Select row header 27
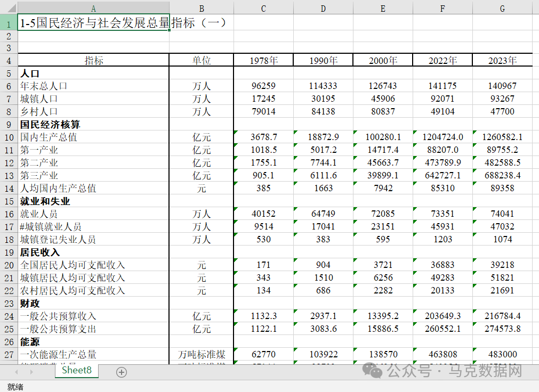Image resolution: width=539 pixels, height=392 pixels. 9,354
